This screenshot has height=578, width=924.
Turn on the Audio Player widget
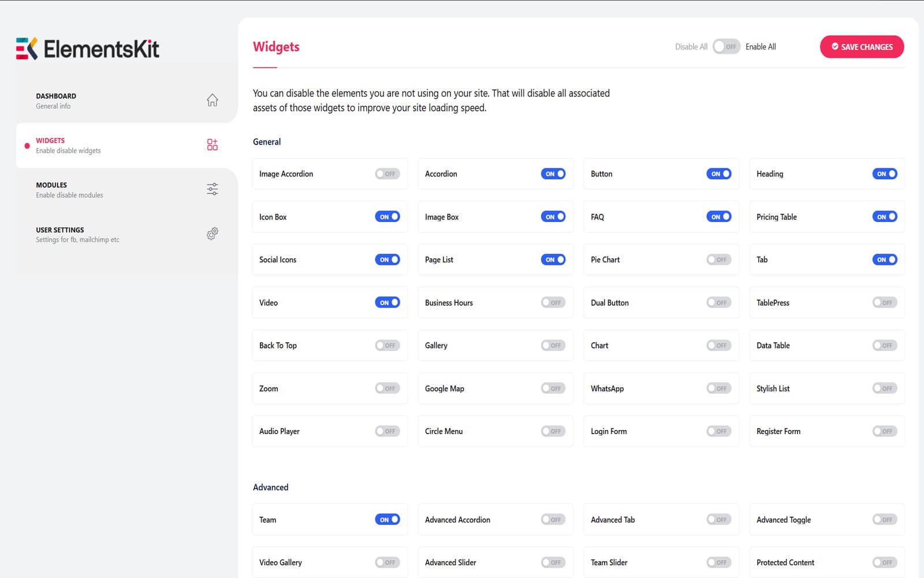coord(388,431)
